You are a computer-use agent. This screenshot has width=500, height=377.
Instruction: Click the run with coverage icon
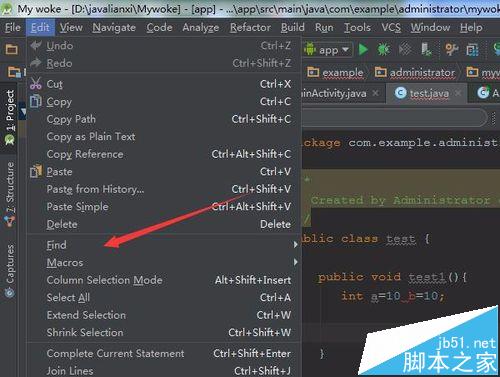[x=405, y=50]
